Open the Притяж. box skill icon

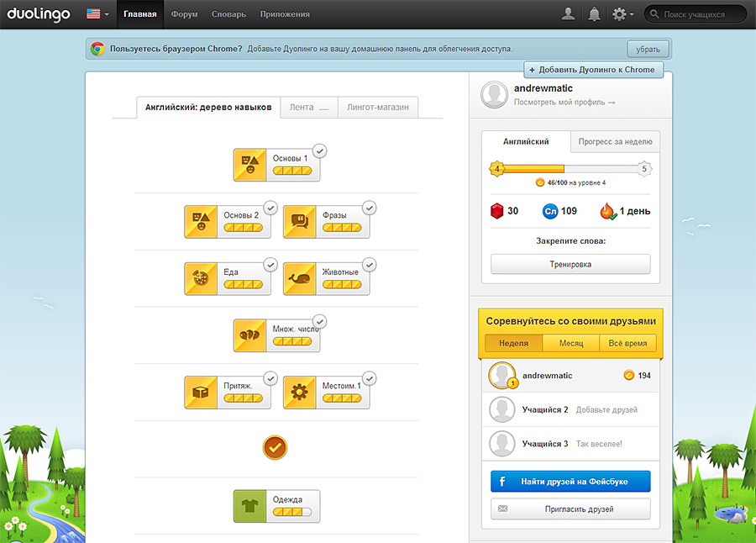click(201, 393)
